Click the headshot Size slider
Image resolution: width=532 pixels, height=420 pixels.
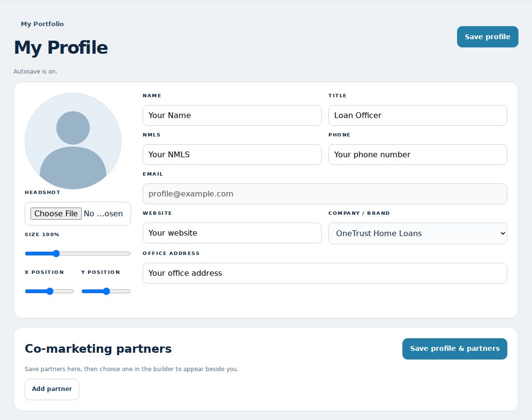78,254
